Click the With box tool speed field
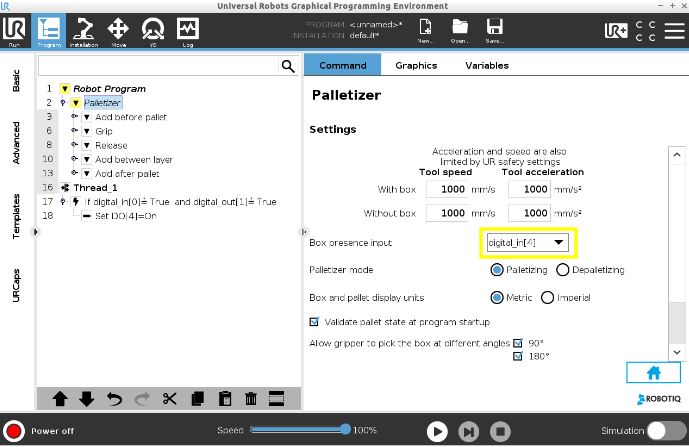The width and height of the screenshot is (689, 447). pos(447,189)
